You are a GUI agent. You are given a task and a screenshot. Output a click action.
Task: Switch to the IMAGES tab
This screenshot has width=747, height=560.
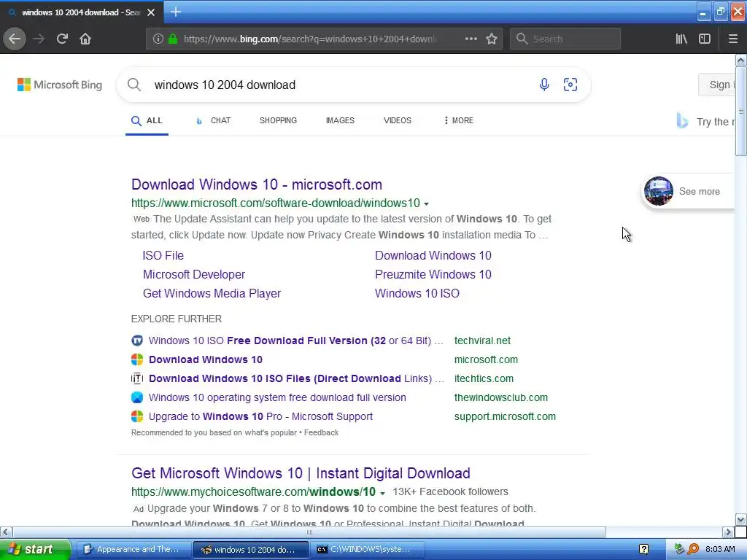point(340,120)
